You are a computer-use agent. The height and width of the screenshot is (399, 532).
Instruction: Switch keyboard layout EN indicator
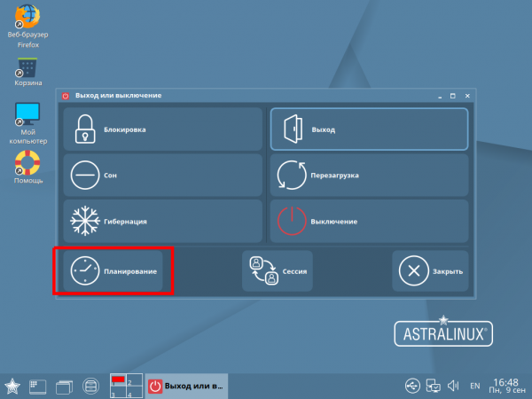475,386
